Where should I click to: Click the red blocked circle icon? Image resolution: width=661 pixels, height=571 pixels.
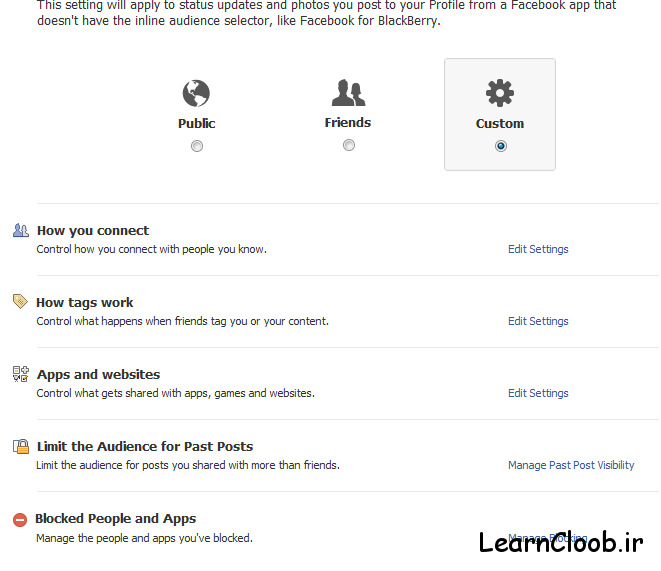pos(20,520)
